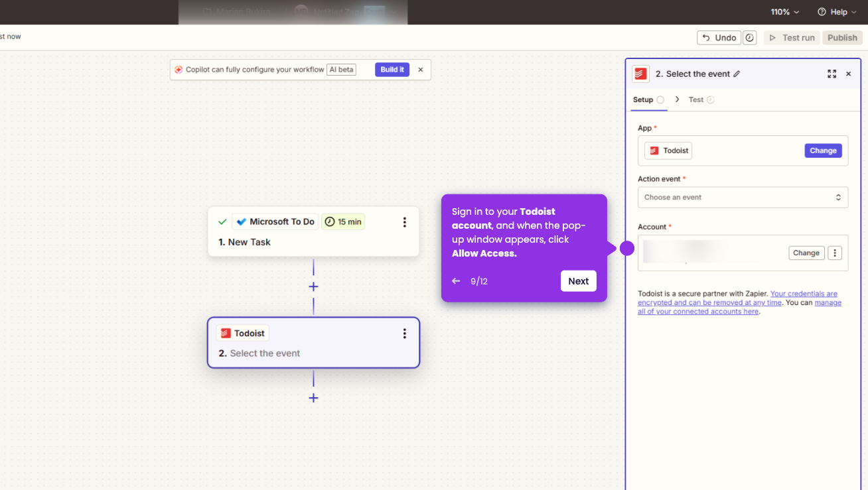Click the AI beta badge

point(341,70)
